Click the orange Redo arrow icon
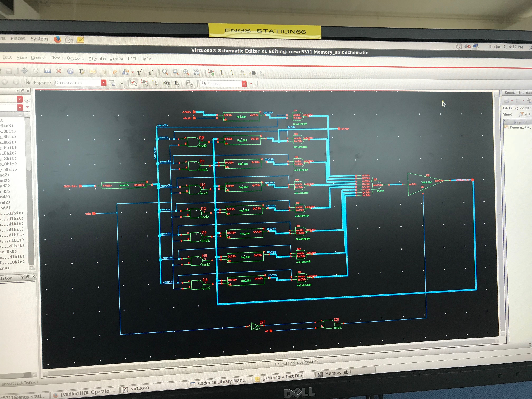 115,72
